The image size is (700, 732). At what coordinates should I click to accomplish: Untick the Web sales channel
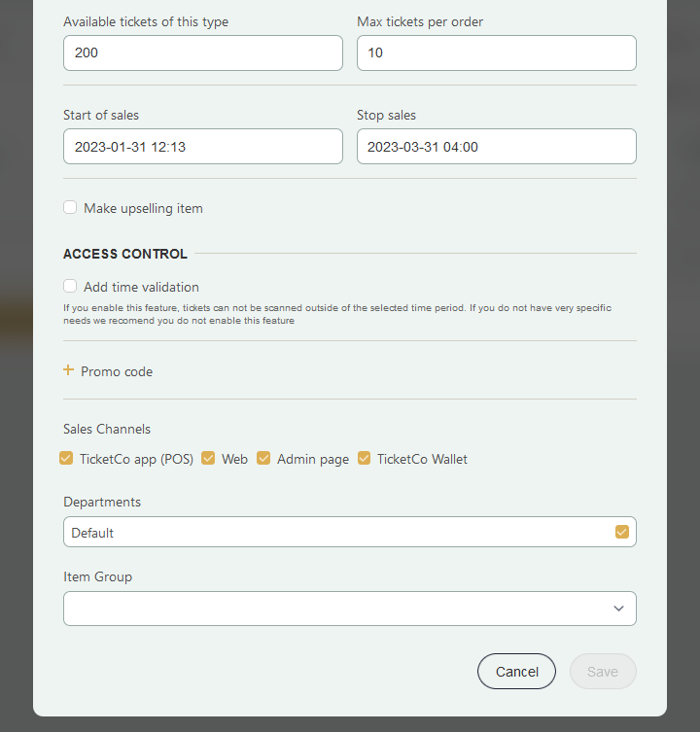pos(208,459)
